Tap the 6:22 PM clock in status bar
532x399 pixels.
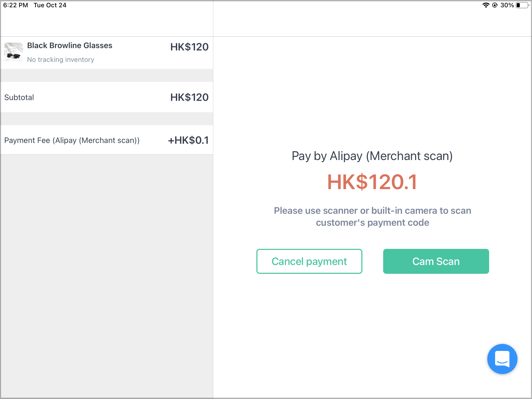point(16,5)
